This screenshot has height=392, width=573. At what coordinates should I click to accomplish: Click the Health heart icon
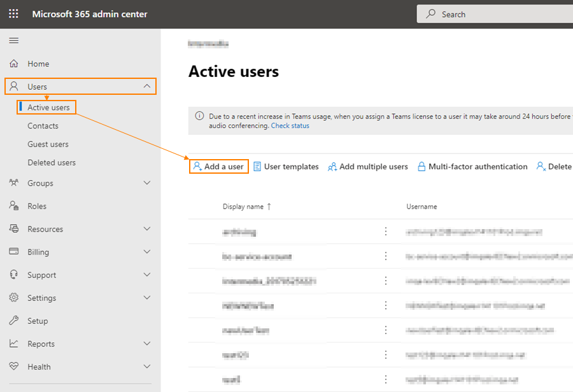14,366
